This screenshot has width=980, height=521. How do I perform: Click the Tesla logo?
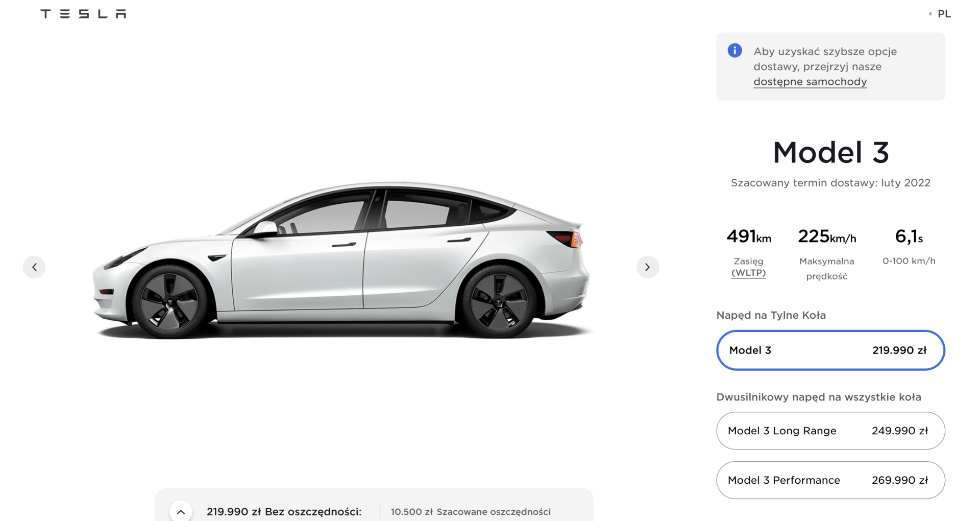[83, 14]
